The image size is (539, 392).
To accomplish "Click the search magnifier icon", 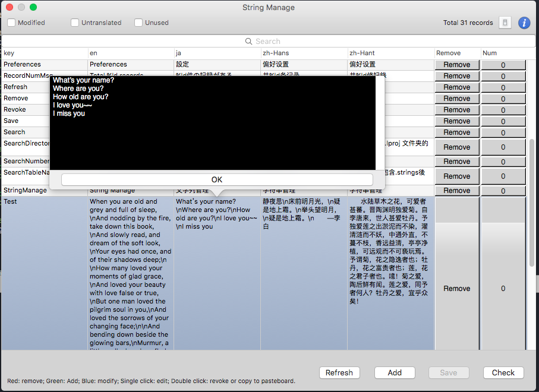I will [248, 41].
